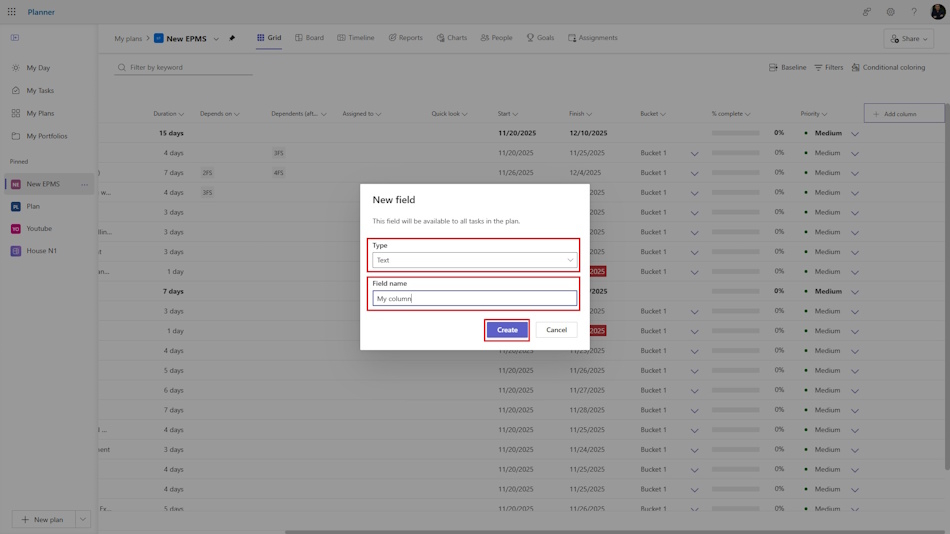The image size is (950, 534).
Task: Open the Priority column header menu
Action: (x=813, y=114)
